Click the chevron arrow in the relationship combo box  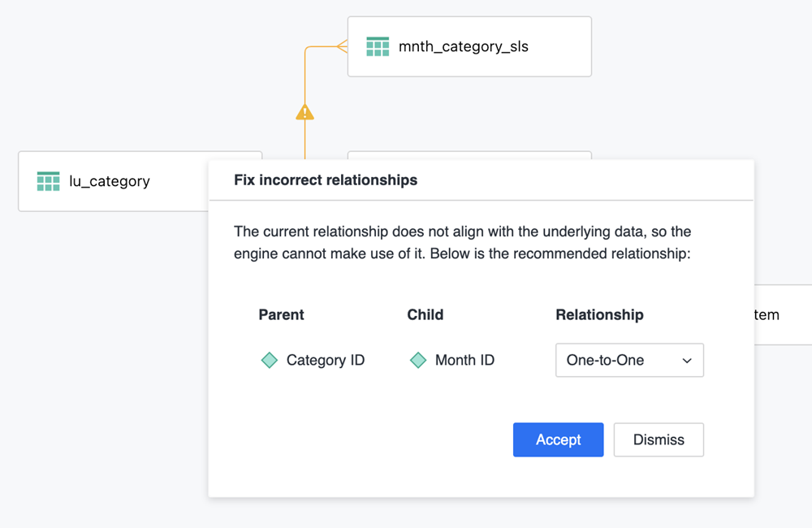687,361
